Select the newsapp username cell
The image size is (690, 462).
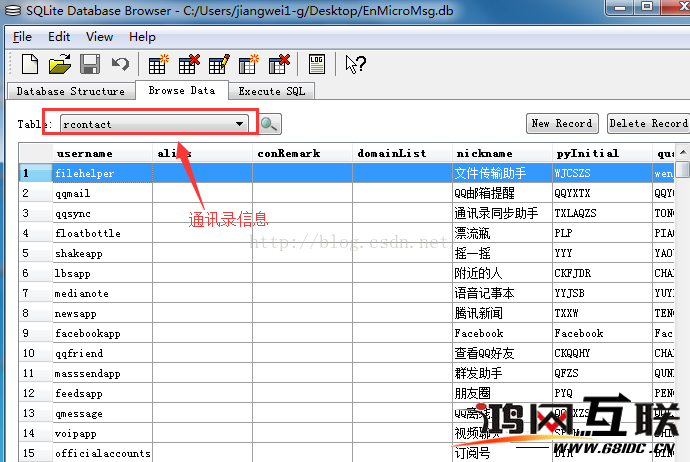point(103,313)
